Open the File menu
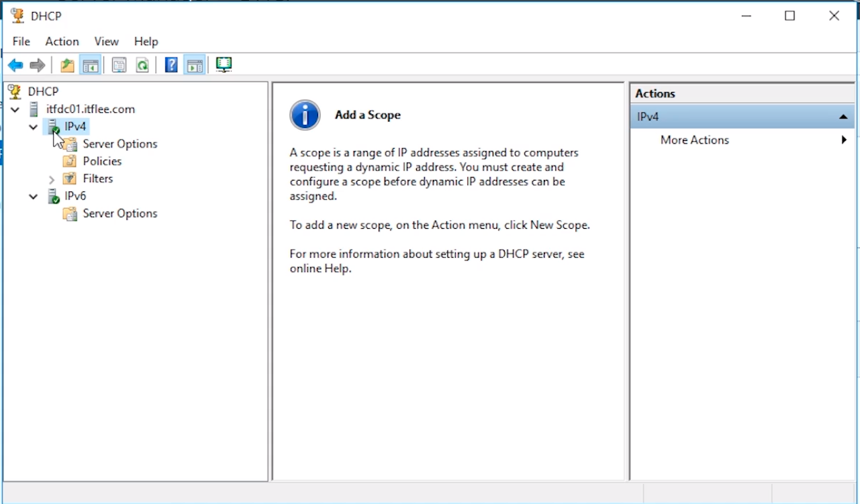The width and height of the screenshot is (860, 504). pyautogui.click(x=21, y=42)
